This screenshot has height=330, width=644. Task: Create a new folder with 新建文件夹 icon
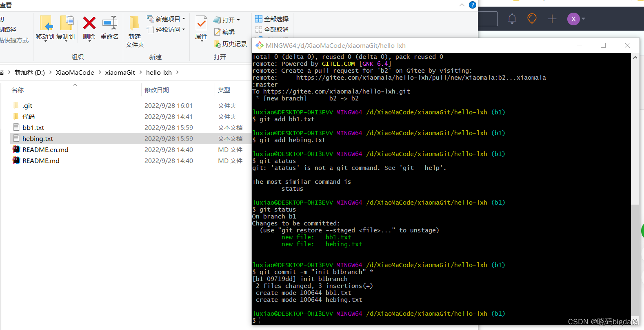134,24
